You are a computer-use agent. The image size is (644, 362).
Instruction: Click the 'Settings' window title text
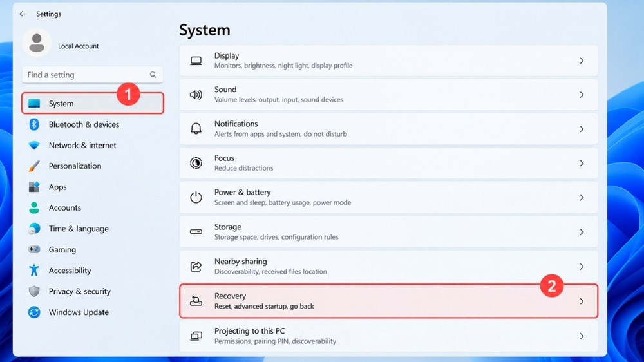pyautogui.click(x=48, y=14)
